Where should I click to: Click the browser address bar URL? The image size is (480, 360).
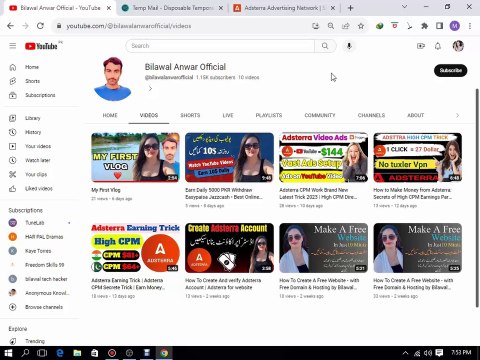129,26
